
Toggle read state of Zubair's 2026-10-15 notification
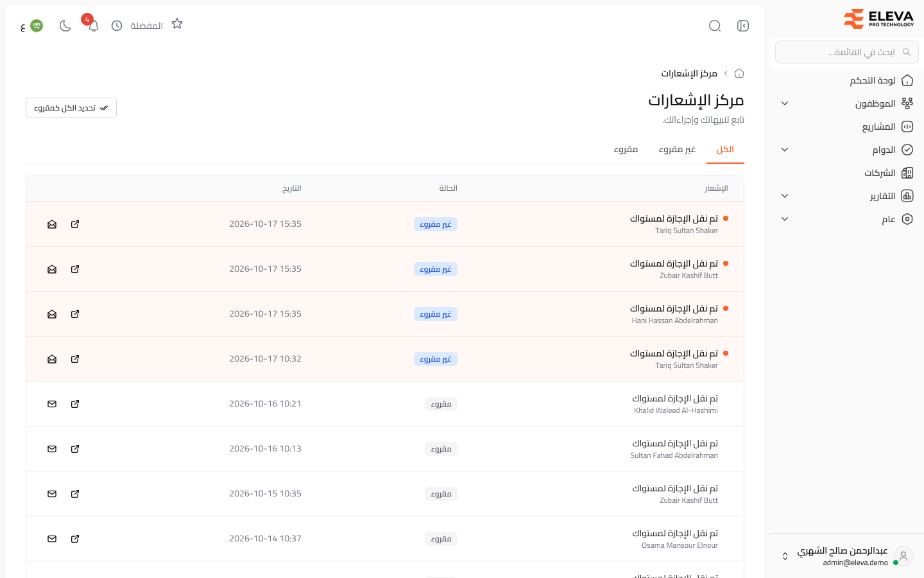tap(52, 494)
